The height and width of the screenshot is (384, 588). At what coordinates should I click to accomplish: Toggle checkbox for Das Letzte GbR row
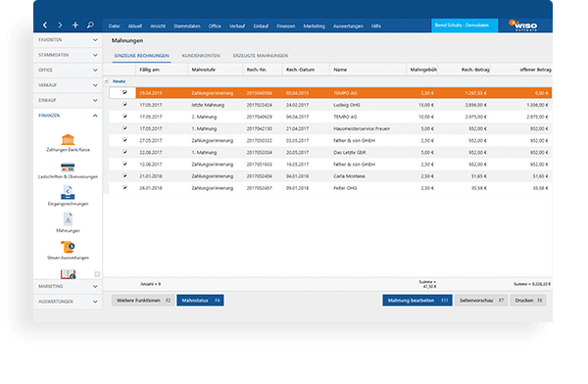pyautogui.click(x=124, y=152)
